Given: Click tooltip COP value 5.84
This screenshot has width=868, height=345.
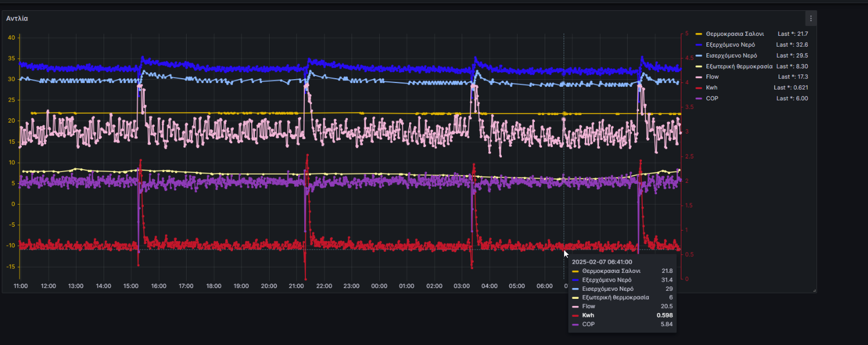Looking at the screenshot, I should coord(667,324).
